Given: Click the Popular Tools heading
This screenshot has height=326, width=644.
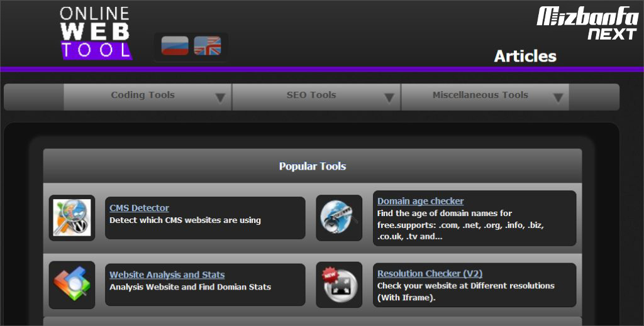Looking at the screenshot, I should (x=313, y=166).
